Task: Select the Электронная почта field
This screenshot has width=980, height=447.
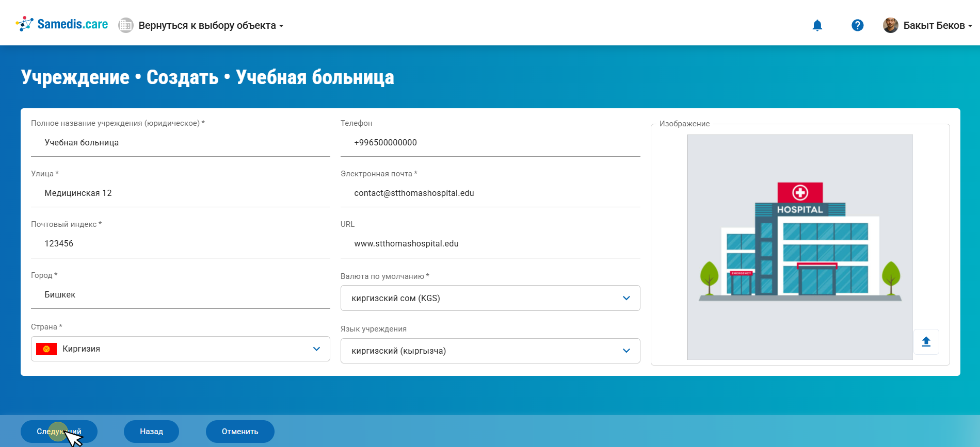Action: 490,193
